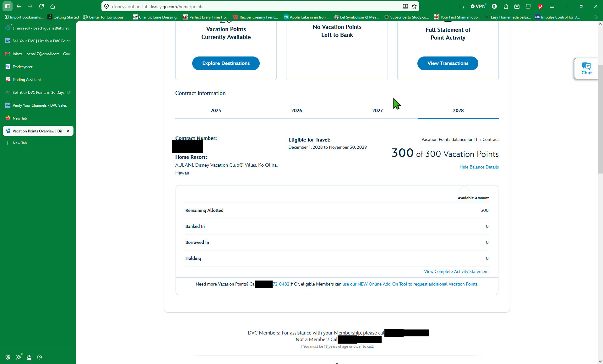Bookmark this page with the star
603x364 pixels.
[414, 6]
